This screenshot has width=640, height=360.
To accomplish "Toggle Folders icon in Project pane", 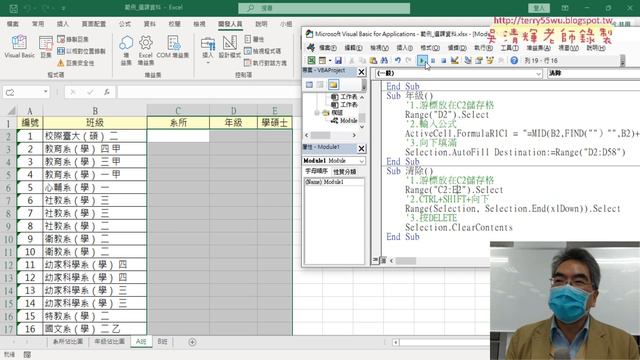I will click(x=333, y=84).
